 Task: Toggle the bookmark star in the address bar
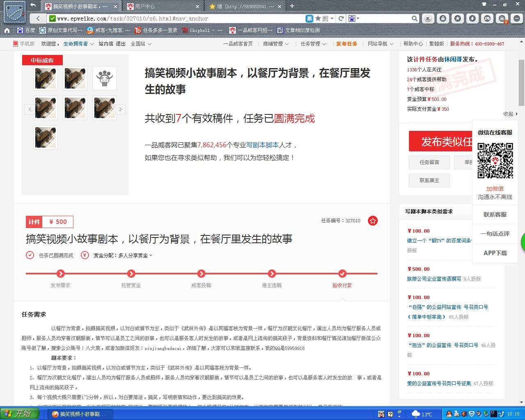pyautogui.click(x=318, y=18)
